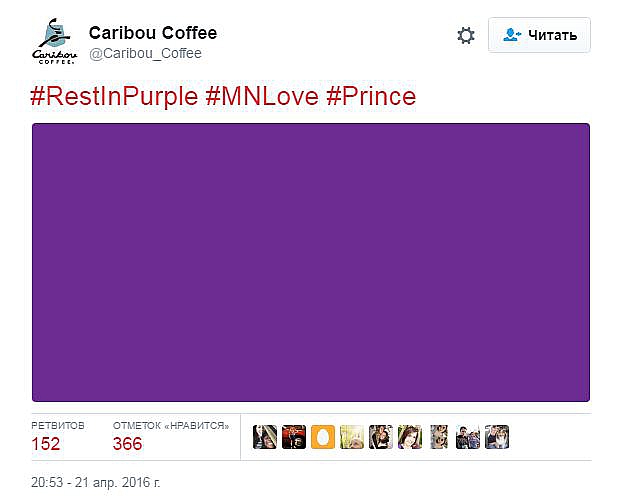The width and height of the screenshot is (625, 503).
Task: Click the last liker avatar on the right
Action: 497,437
